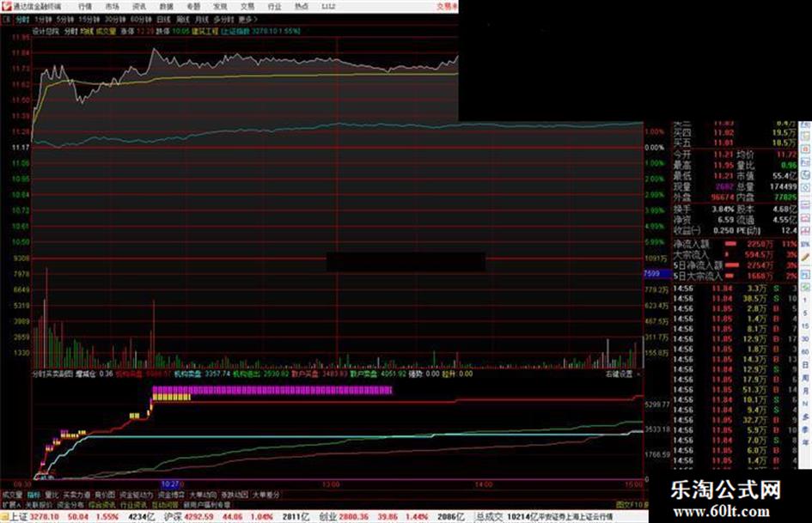Select 60-minute in right sidebar
812x523 pixels.
805,352
